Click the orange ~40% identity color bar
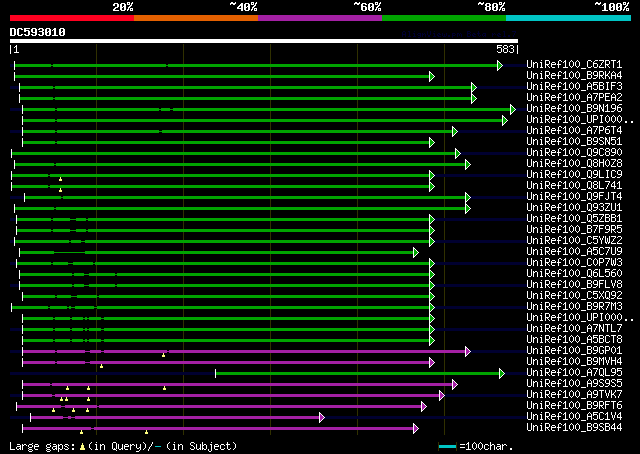This screenshot has width=640, height=454. [196, 18]
